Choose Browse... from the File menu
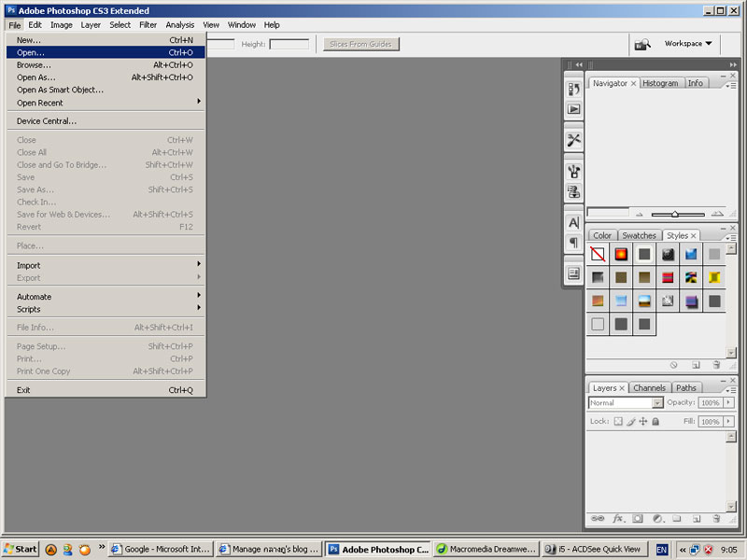This screenshot has height=560, width=747. 106,64
